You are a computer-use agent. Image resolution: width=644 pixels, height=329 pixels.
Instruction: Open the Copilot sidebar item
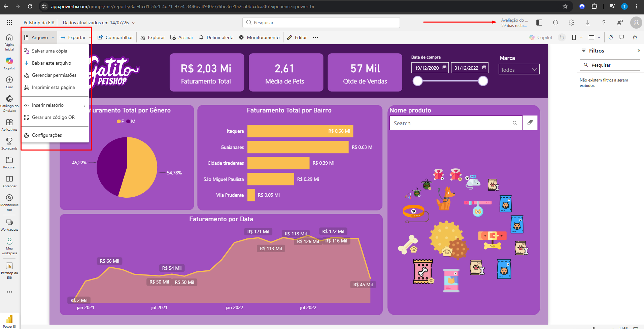click(9, 63)
